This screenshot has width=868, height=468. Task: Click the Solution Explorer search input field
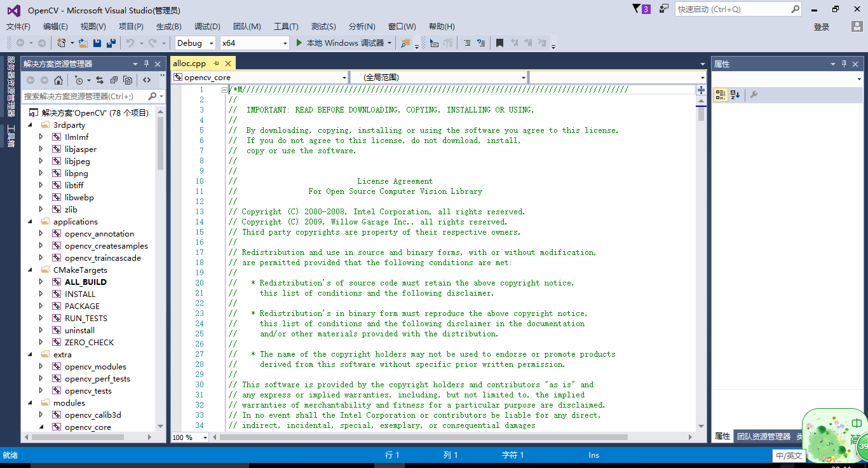(85, 96)
